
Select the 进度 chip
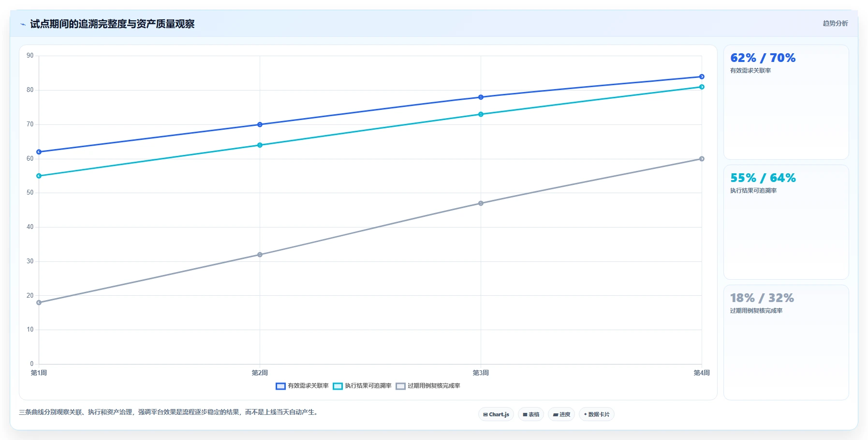coord(561,414)
